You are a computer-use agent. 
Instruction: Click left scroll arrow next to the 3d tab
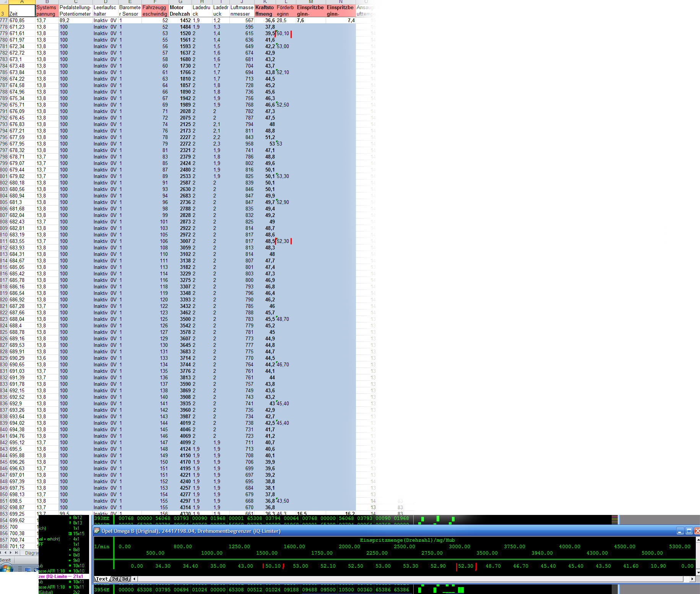134,579
